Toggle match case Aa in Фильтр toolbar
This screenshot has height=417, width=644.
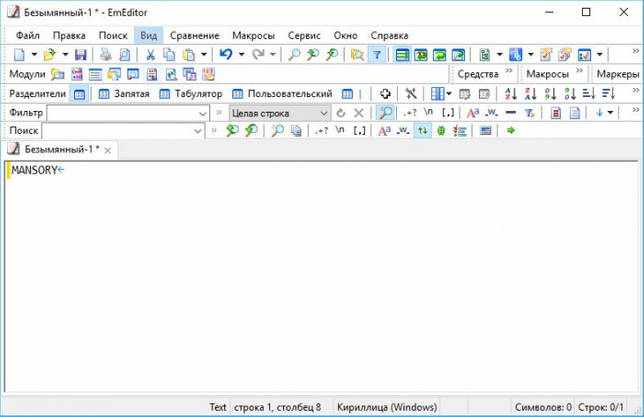coord(473,113)
